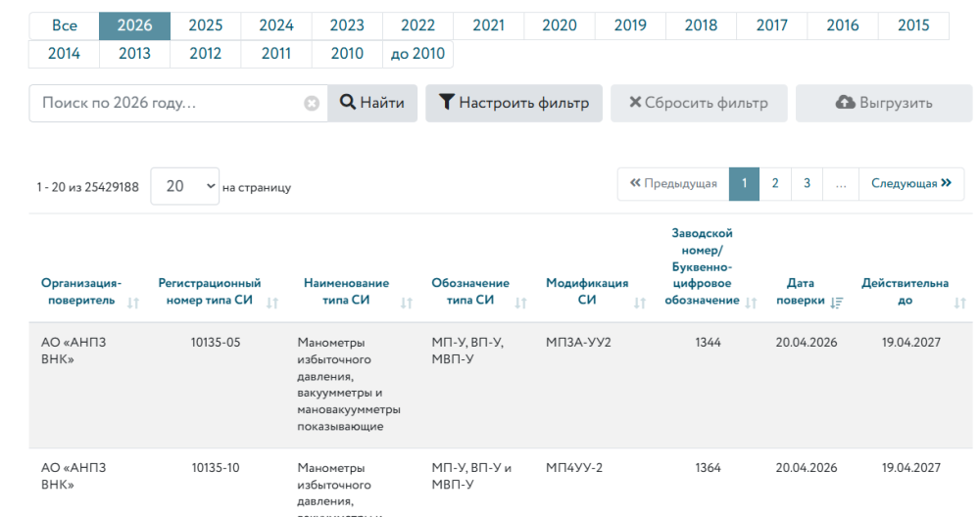Image resolution: width=980 pixels, height=517 pixels.
Task: Select the 2025 year tab
Action: point(206,26)
